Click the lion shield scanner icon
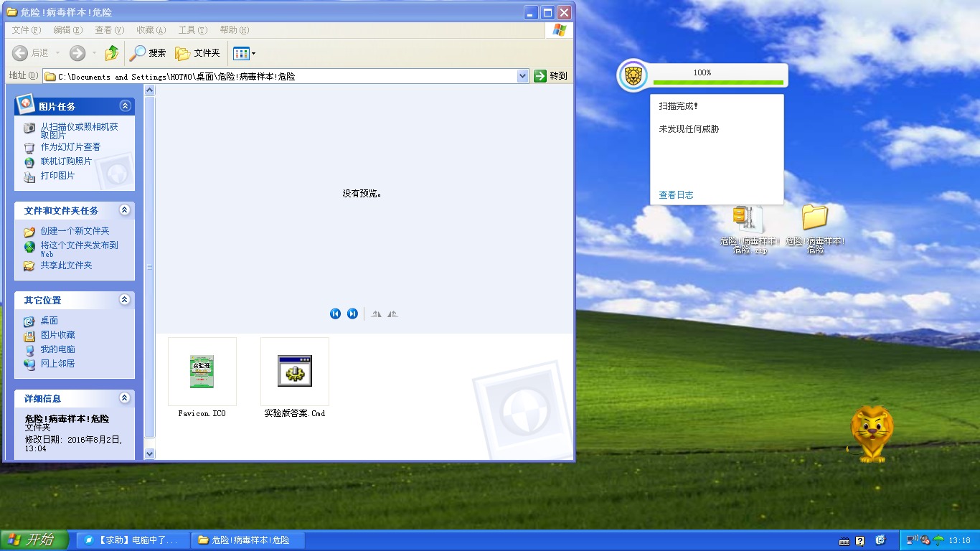Screen dimensions: 980x551 (632, 75)
